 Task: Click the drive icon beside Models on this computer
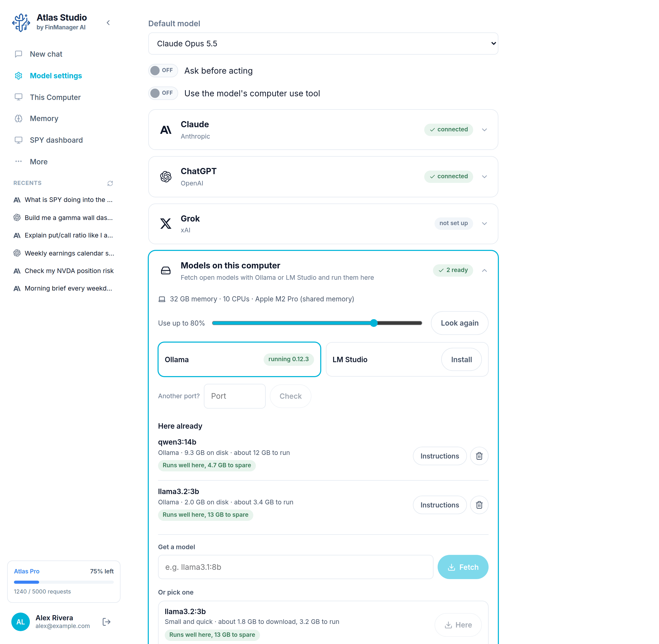pos(166,270)
